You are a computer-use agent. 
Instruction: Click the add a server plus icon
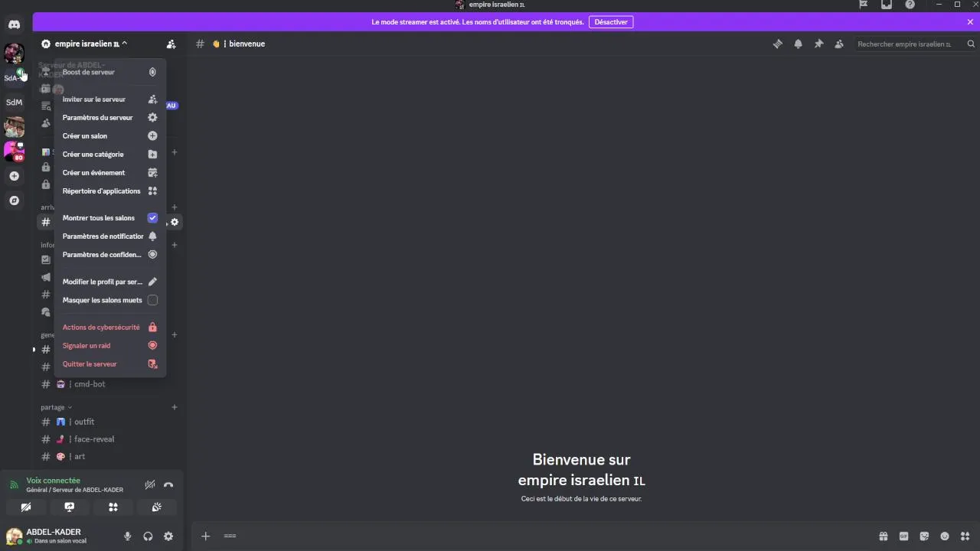[14, 176]
